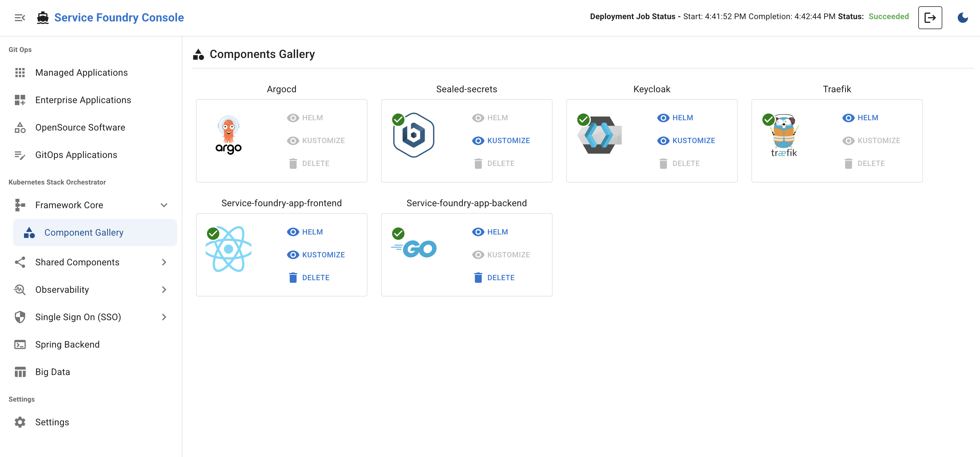The width and height of the screenshot is (980, 457).
Task: View the backend app HELM configuration
Action: pyautogui.click(x=490, y=232)
